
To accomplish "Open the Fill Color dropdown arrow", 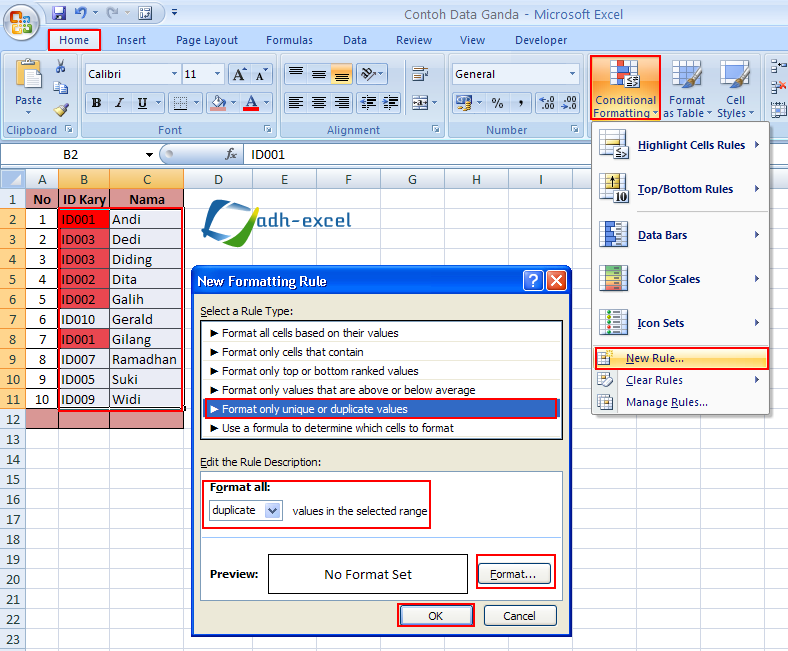I will point(233,103).
